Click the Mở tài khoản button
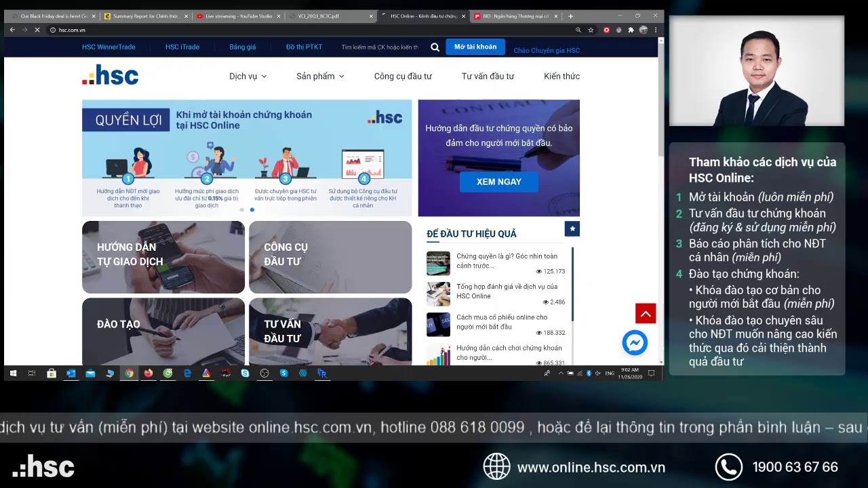 (475, 47)
